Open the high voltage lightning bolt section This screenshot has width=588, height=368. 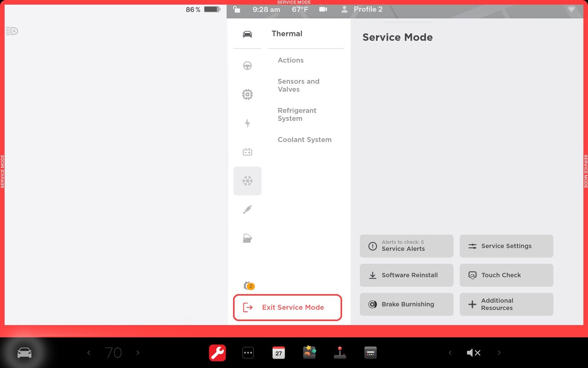coord(247,123)
